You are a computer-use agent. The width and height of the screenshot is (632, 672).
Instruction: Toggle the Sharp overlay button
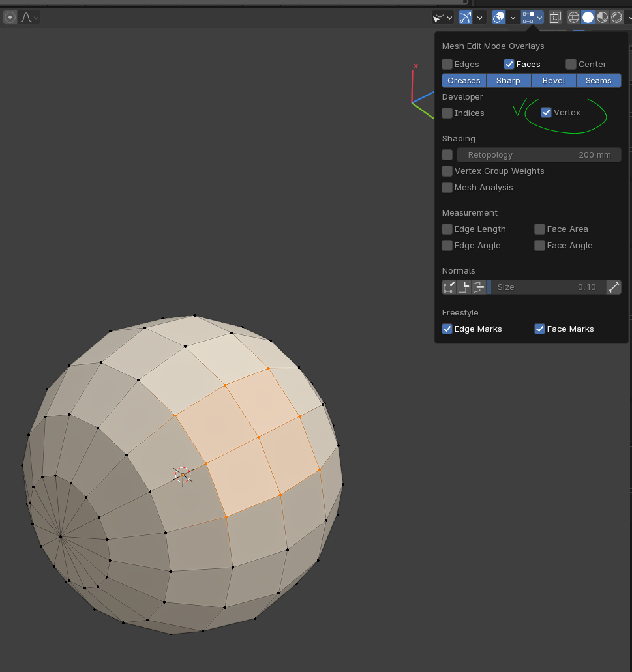click(x=509, y=81)
